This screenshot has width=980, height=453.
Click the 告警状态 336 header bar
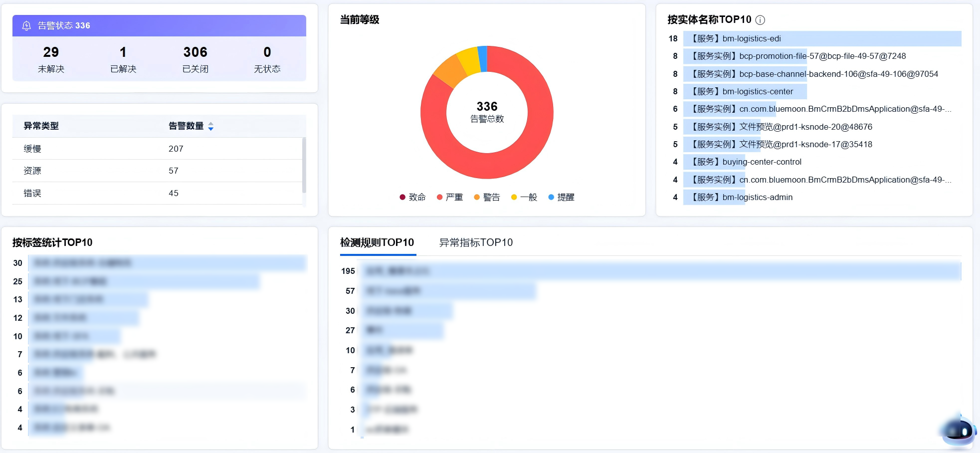pyautogui.click(x=159, y=25)
